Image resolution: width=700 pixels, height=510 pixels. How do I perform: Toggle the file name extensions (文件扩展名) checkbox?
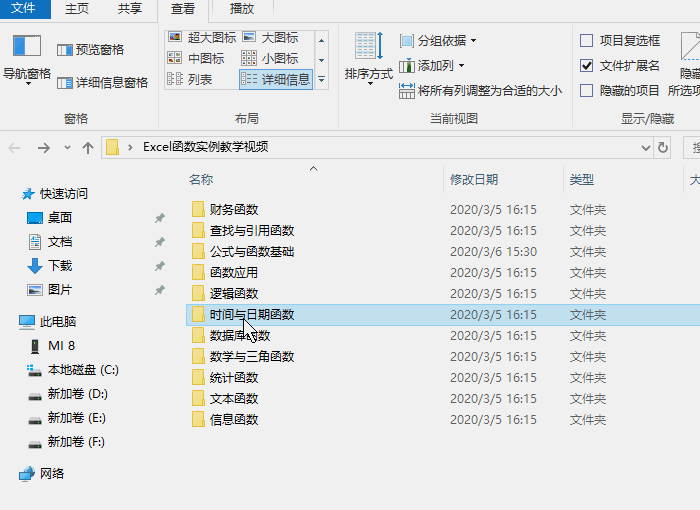(587, 66)
